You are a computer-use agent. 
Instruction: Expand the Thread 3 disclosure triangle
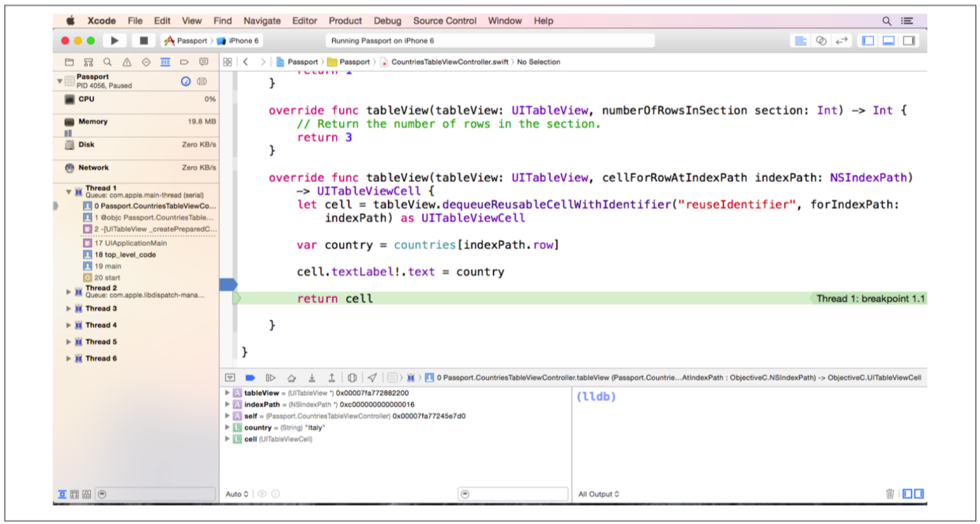69,309
